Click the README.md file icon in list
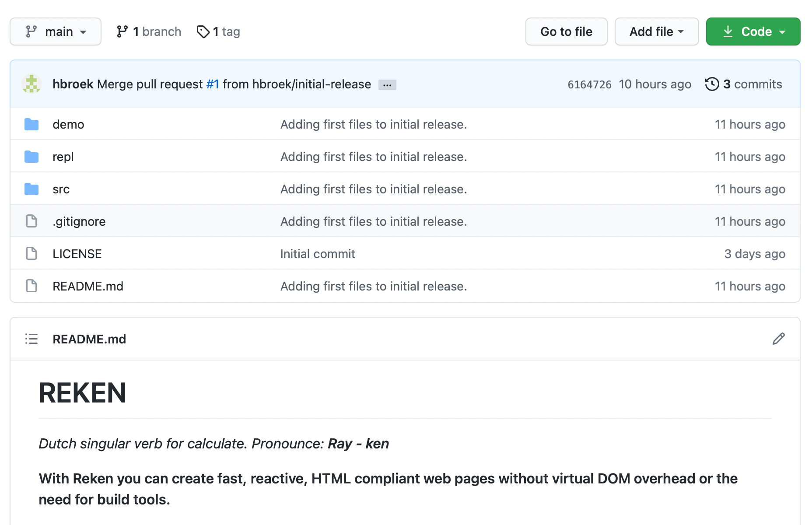This screenshot has width=812, height=525. (x=31, y=286)
